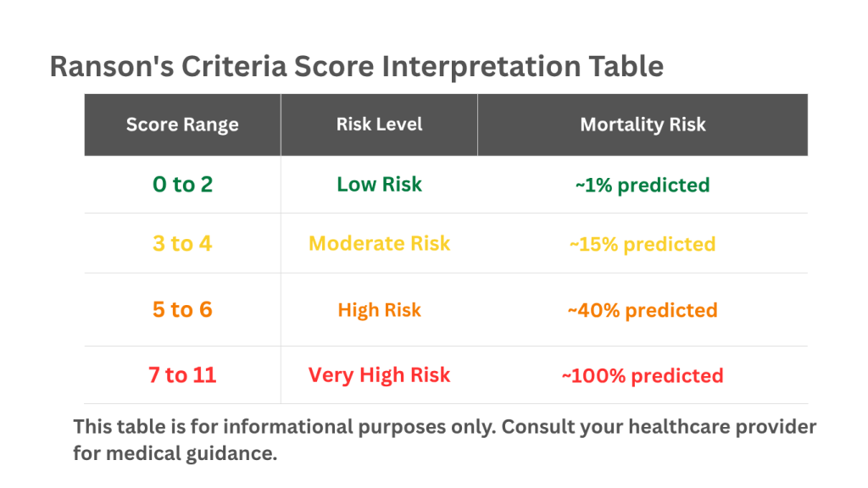Click the '~40% predicted' mortality cell

(643, 310)
